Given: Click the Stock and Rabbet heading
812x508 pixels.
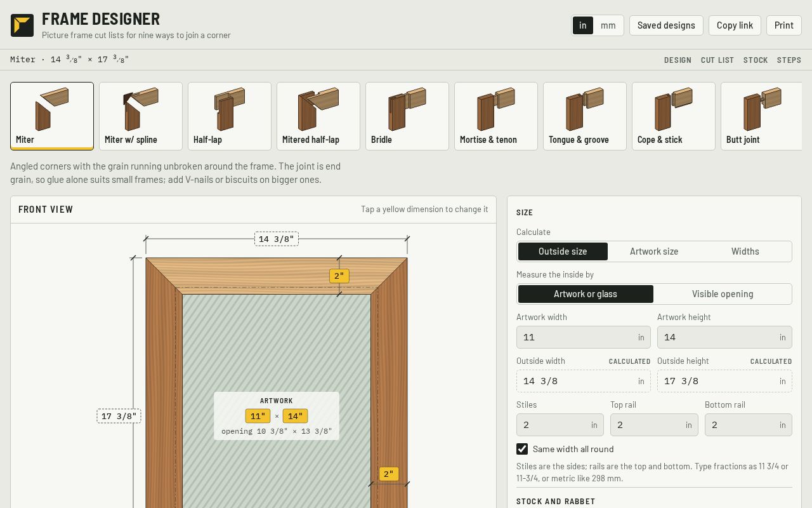Looking at the screenshot, I should (556, 502).
